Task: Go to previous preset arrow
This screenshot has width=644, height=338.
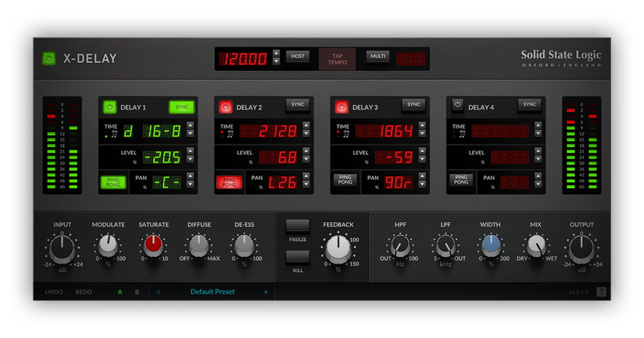Action: click(x=158, y=292)
